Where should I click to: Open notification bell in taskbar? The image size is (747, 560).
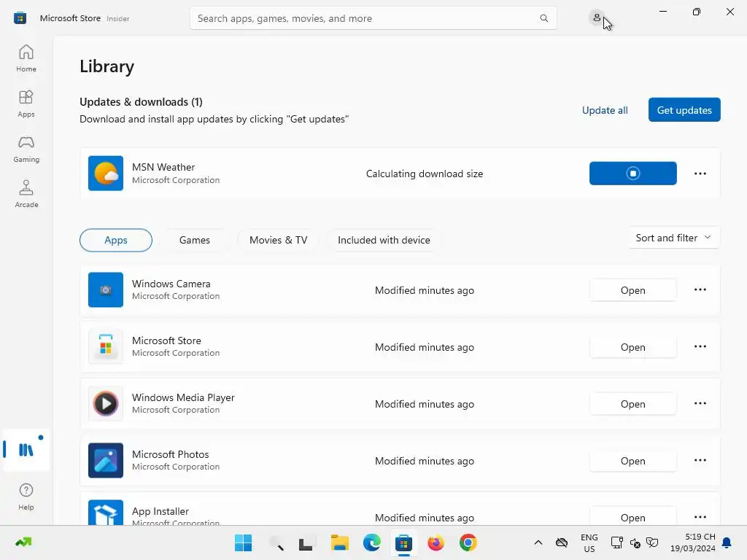coord(727,542)
